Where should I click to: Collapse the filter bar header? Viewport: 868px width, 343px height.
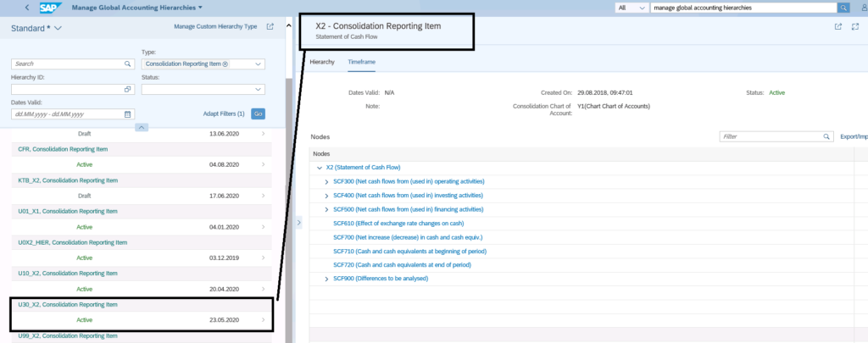pos(142,127)
